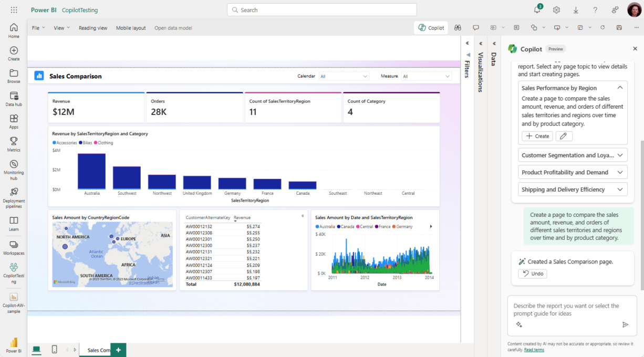This screenshot has height=357, width=644.
Task: Open the prompt guide sparkle icon
Action: click(x=519, y=325)
